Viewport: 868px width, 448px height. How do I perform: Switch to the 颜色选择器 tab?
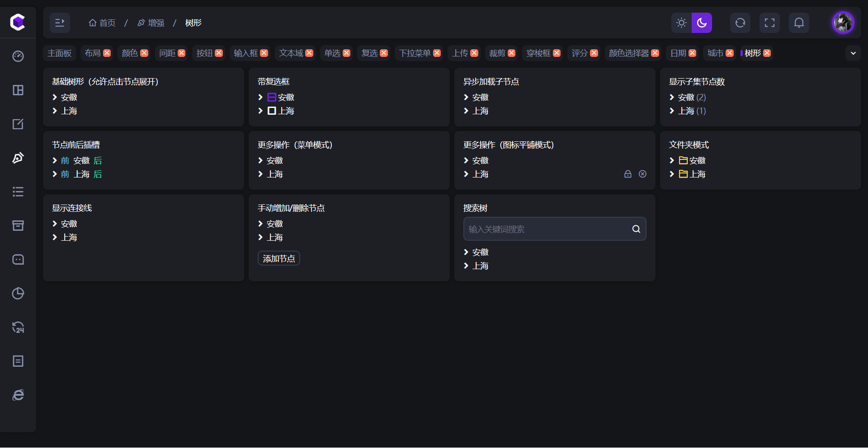click(x=628, y=53)
